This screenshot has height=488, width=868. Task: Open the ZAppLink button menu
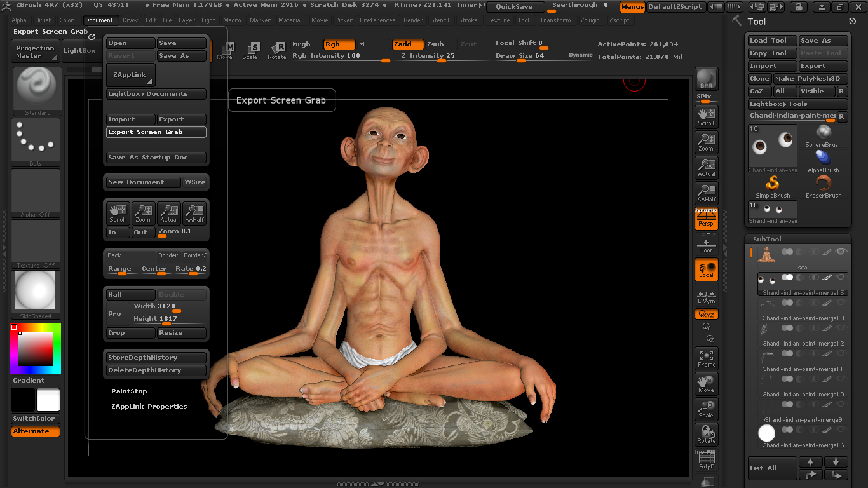point(130,75)
